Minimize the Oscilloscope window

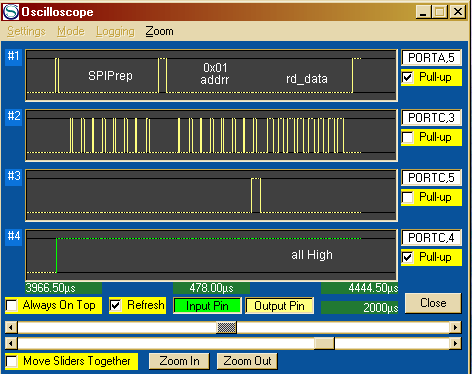point(423,12)
